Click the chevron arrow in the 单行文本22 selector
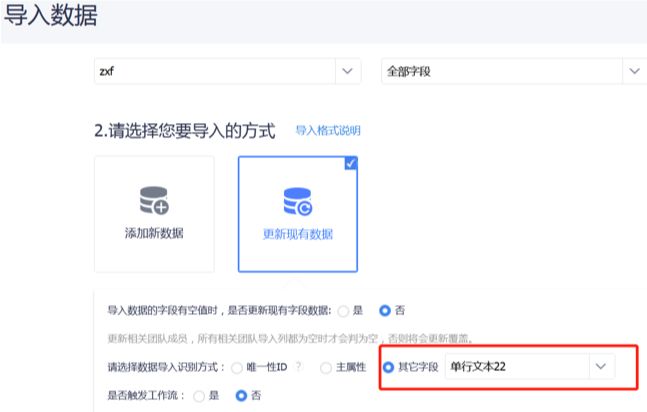This screenshot has width=647, height=412. coord(601,367)
